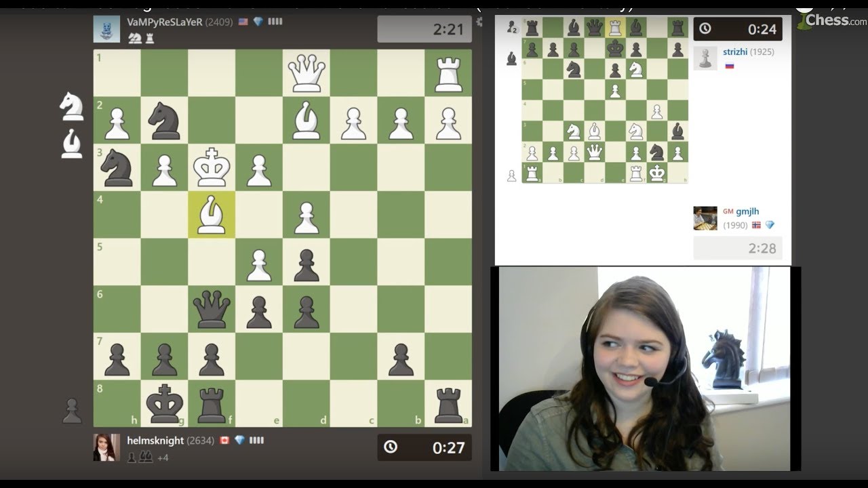Viewport: 868px width, 488px height.
Task: Click the black king on g8
Action: [x=164, y=405]
